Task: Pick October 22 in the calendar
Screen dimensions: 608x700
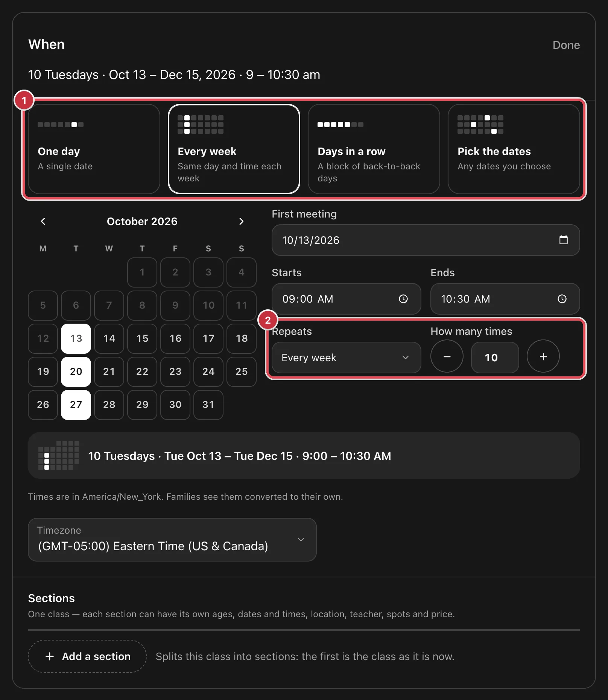Action: tap(142, 371)
